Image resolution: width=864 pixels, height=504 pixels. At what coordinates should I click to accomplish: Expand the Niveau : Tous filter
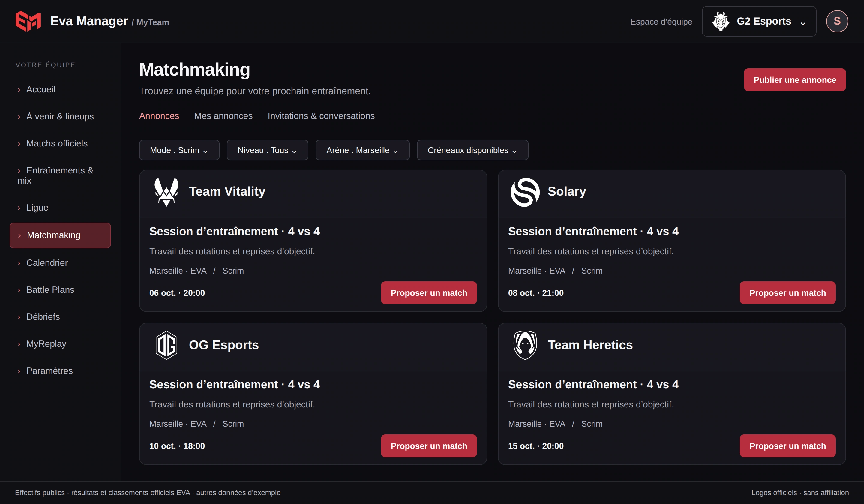[267, 150]
